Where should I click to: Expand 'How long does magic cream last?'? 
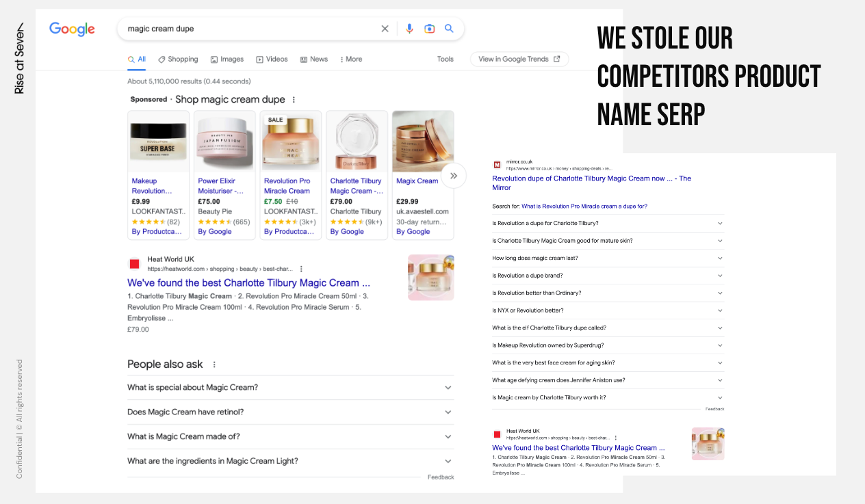(608, 258)
